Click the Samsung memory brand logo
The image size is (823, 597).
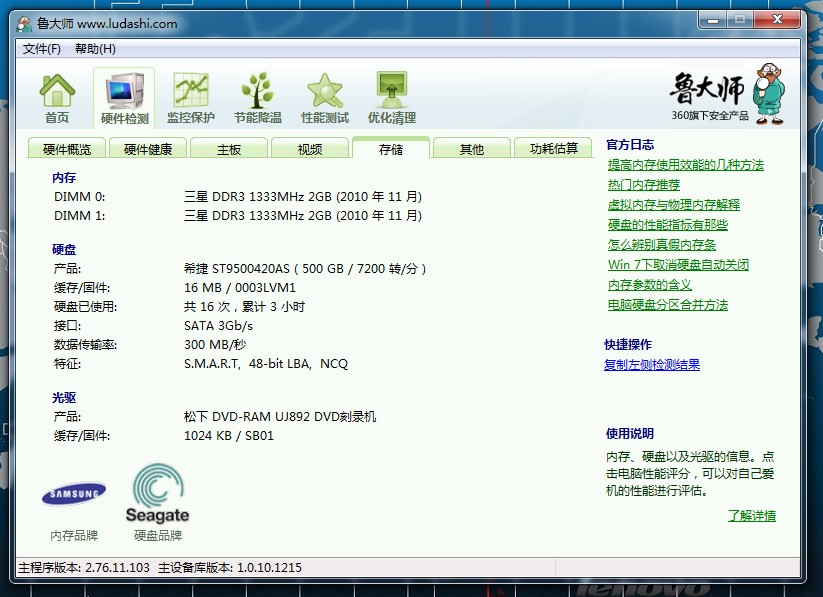74,494
